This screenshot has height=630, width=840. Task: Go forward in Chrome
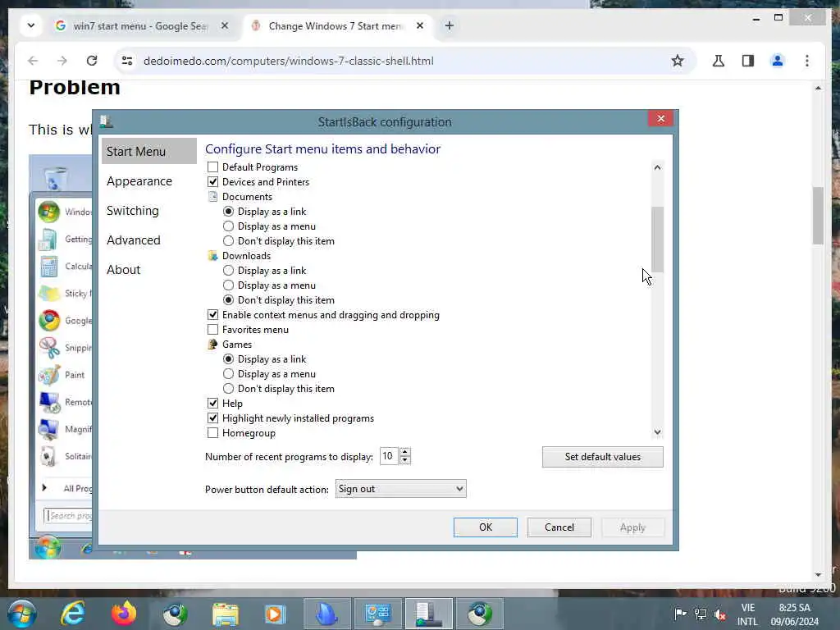[62, 61]
